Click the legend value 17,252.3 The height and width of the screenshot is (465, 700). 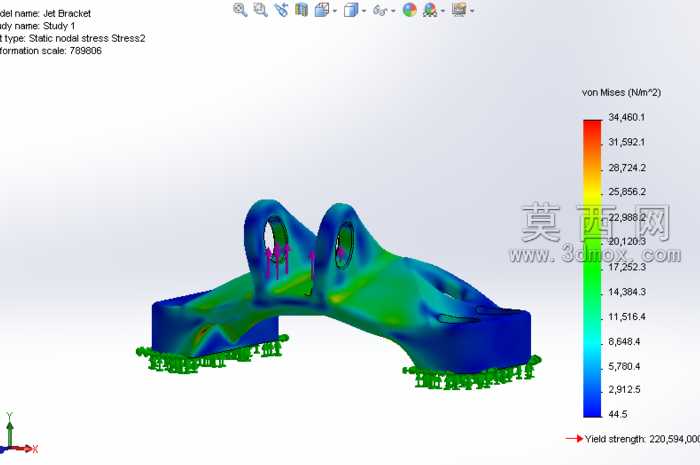click(627, 267)
